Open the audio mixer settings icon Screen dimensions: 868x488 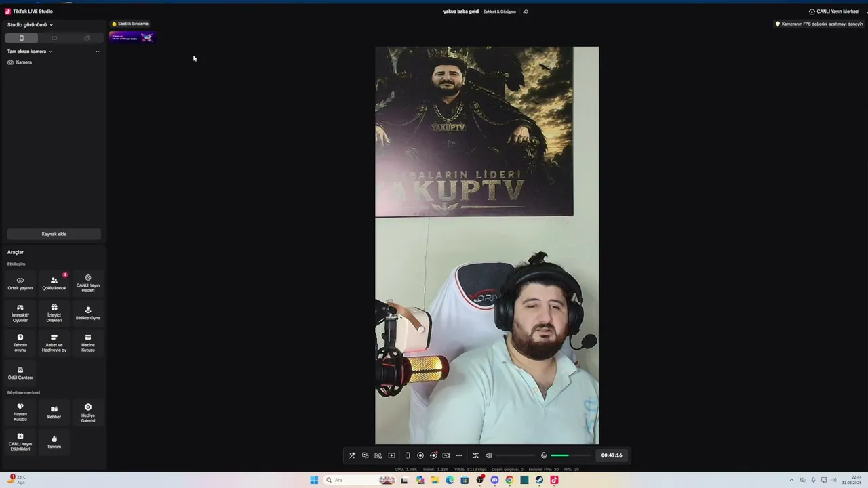tap(475, 455)
